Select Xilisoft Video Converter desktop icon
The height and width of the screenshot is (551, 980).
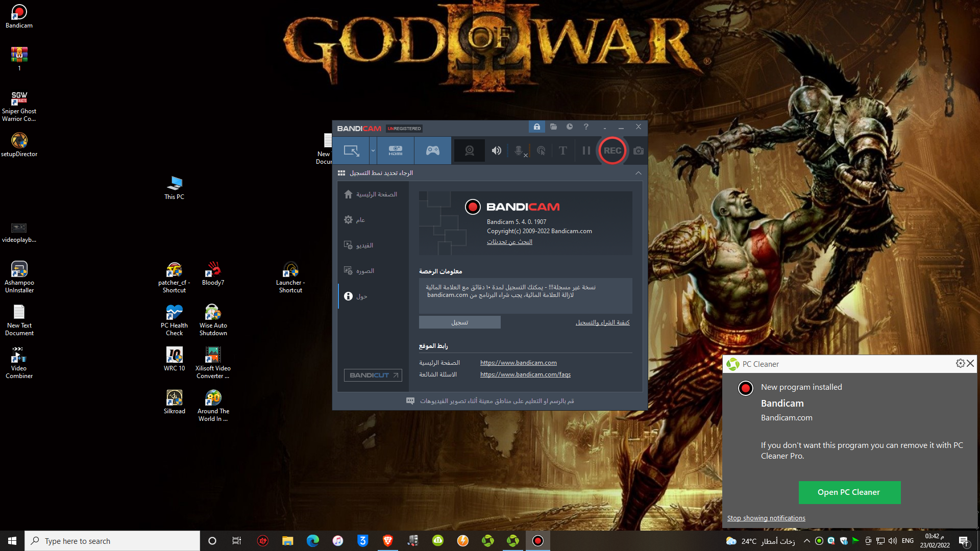pos(213,363)
